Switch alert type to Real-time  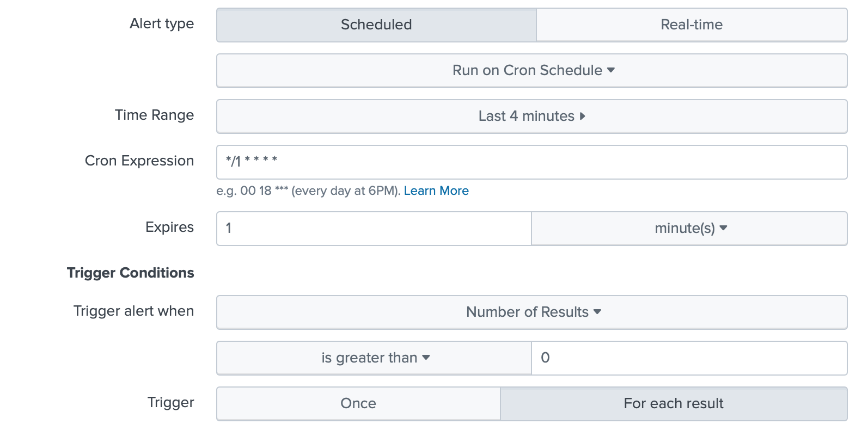pyautogui.click(x=692, y=25)
